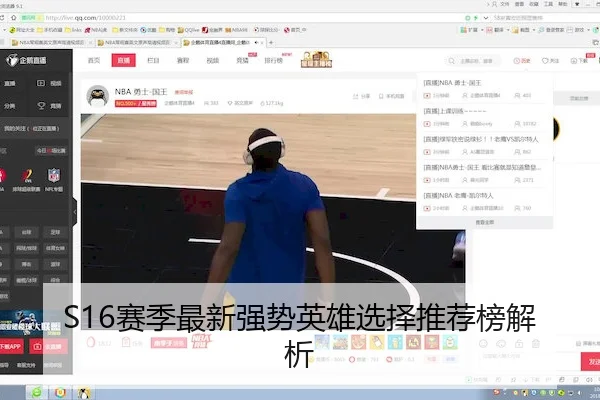Switch to the first NBA browser tab
The height and width of the screenshot is (400, 600).
(x=51, y=42)
